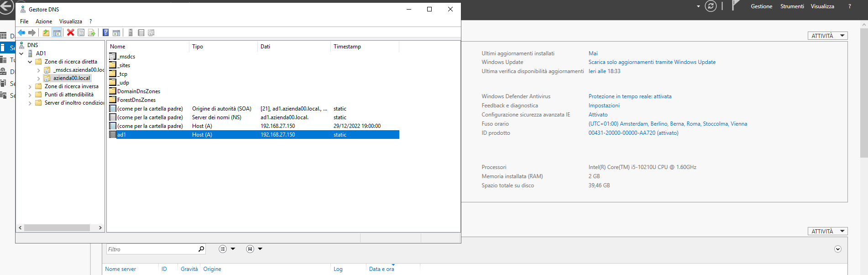The height and width of the screenshot is (275, 868).
Task: Expand the events section chevron
Action: pos(838,249)
